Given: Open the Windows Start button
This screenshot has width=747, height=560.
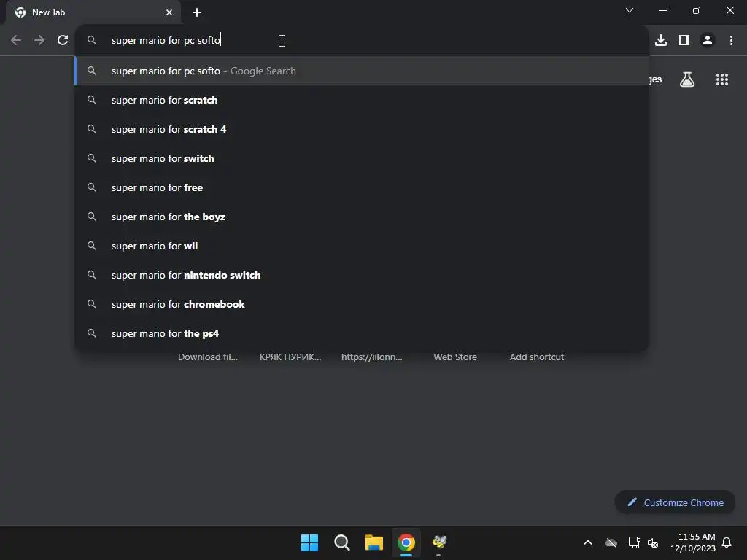Looking at the screenshot, I should click(309, 542).
